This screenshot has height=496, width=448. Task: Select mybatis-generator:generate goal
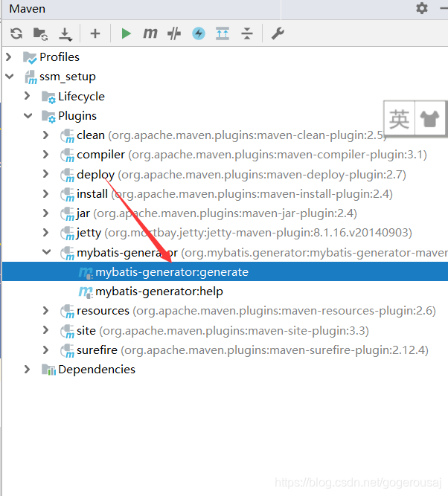click(x=225, y=271)
